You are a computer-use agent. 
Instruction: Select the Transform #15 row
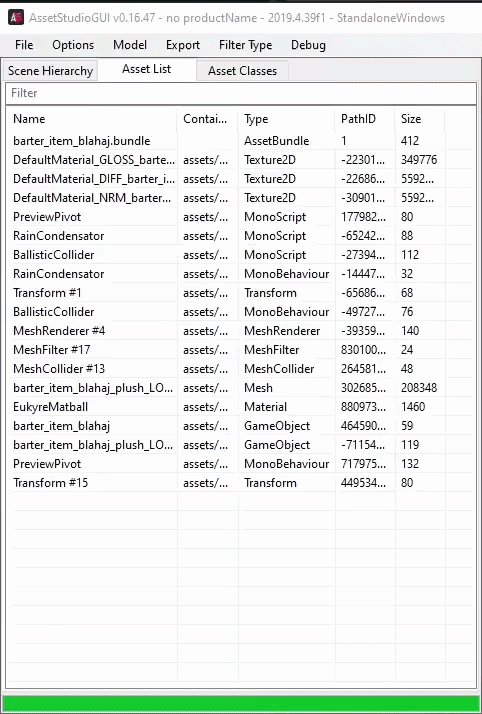pos(239,483)
